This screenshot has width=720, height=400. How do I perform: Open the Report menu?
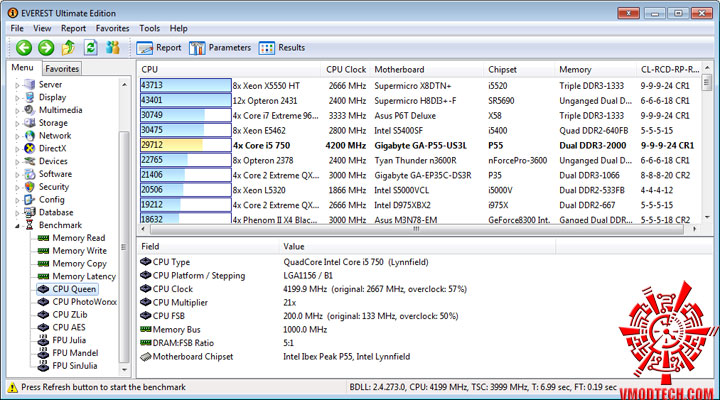[x=73, y=28]
